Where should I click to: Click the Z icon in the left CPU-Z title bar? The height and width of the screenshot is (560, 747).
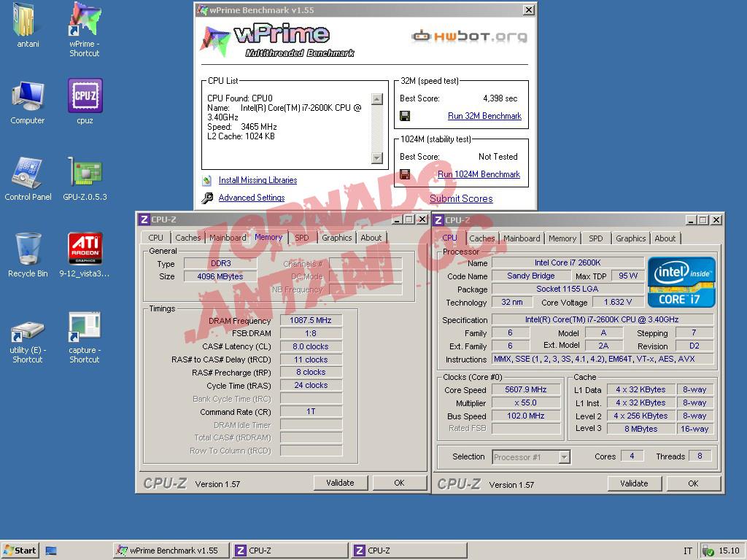point(144,219)
